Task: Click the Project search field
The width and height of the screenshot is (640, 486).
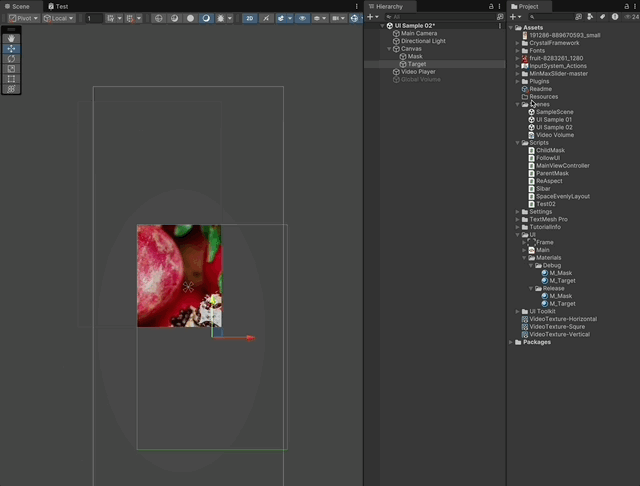Action: [x=551, y=17]
